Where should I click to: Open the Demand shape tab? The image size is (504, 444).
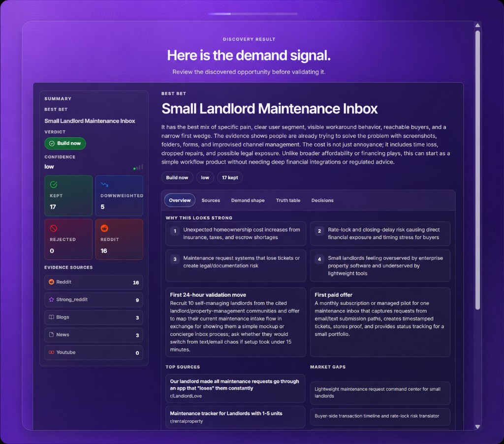(248, 200)
